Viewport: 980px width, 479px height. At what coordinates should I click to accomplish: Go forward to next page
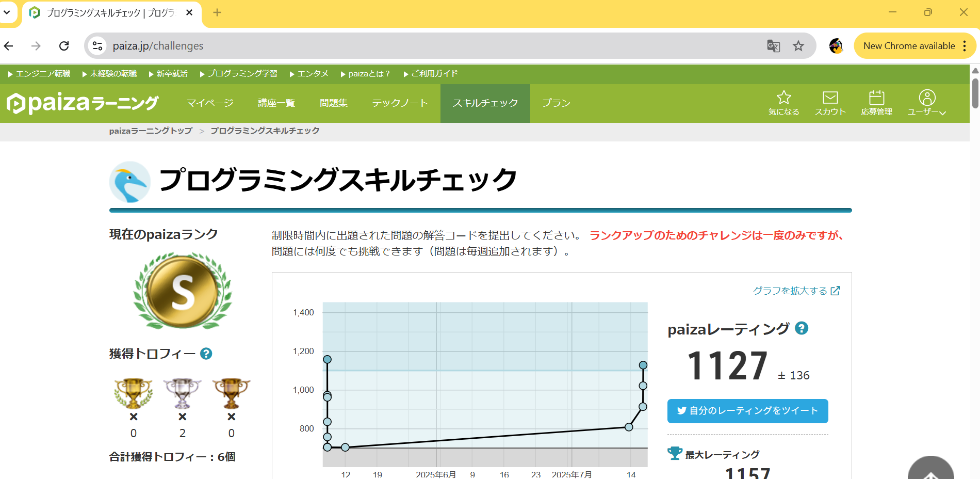[x=36, y=46]
